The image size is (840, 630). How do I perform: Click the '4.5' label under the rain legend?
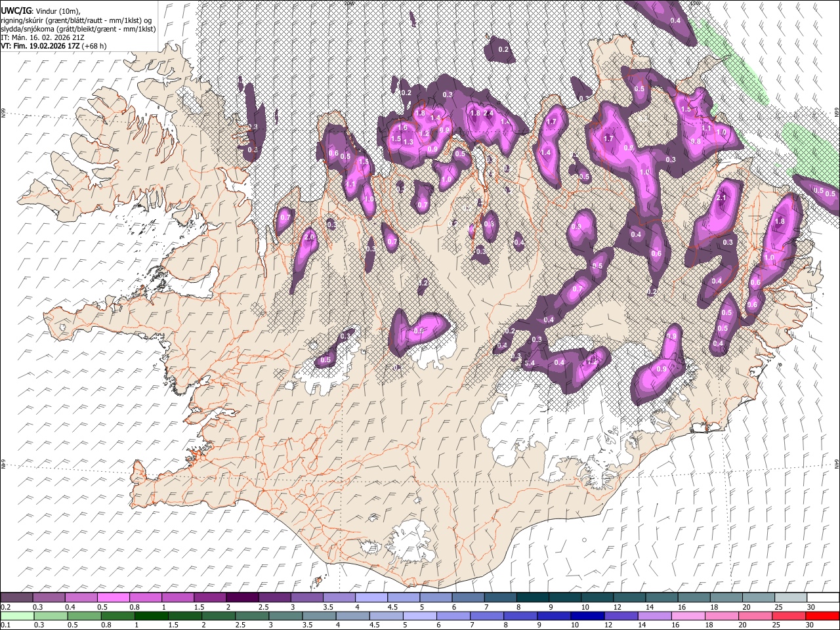pos(374,625)
